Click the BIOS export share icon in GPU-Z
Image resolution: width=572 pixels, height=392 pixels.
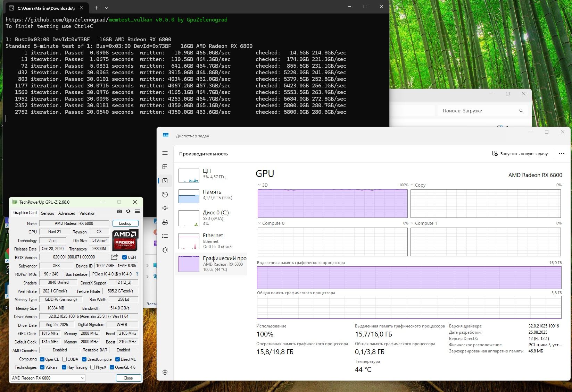point(114,257)
